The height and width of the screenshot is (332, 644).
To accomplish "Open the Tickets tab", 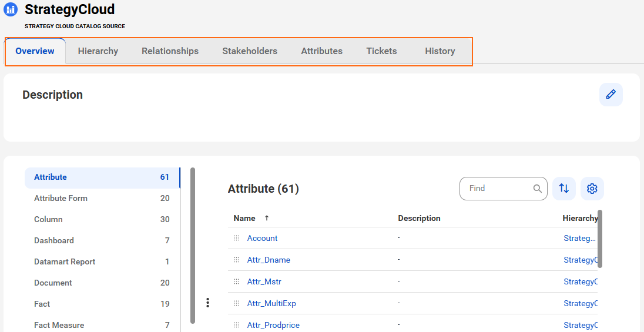I will coord(381,51).
